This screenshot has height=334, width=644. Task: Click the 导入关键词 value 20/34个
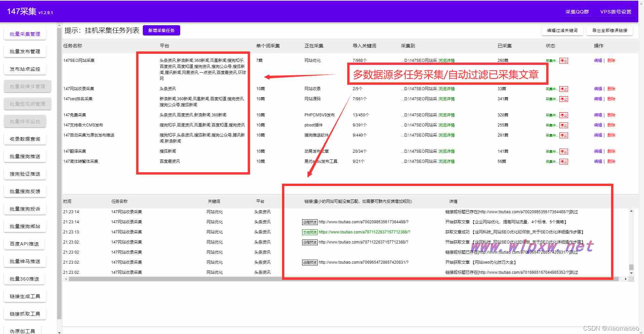pos(360,151)
